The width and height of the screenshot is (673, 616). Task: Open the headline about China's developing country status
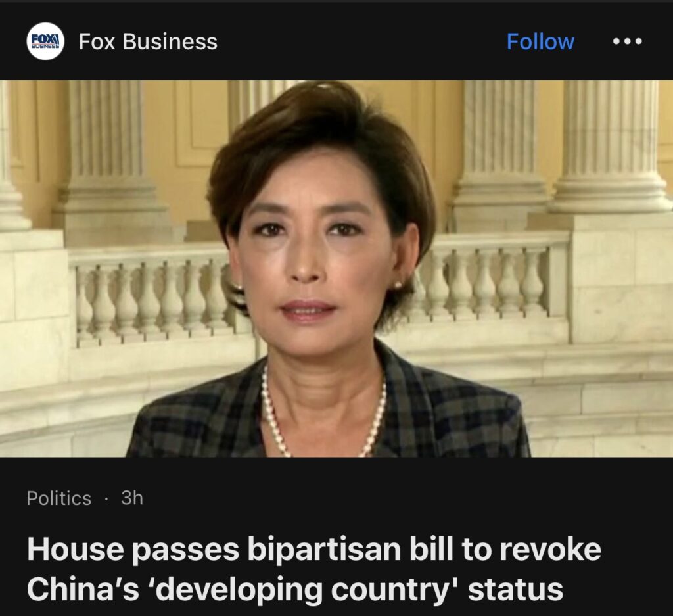pyautogui.click(x=314, y=569)
